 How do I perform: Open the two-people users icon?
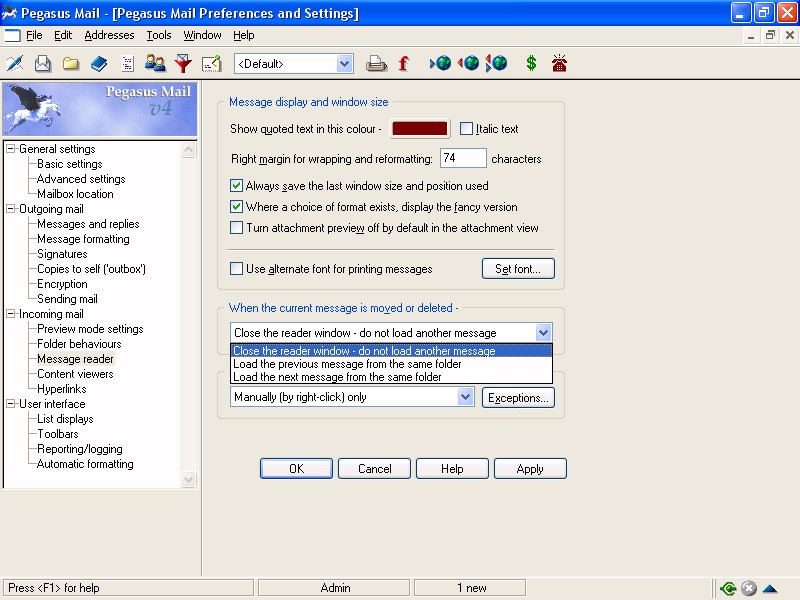pyautogui.click(x=155, y=64)
